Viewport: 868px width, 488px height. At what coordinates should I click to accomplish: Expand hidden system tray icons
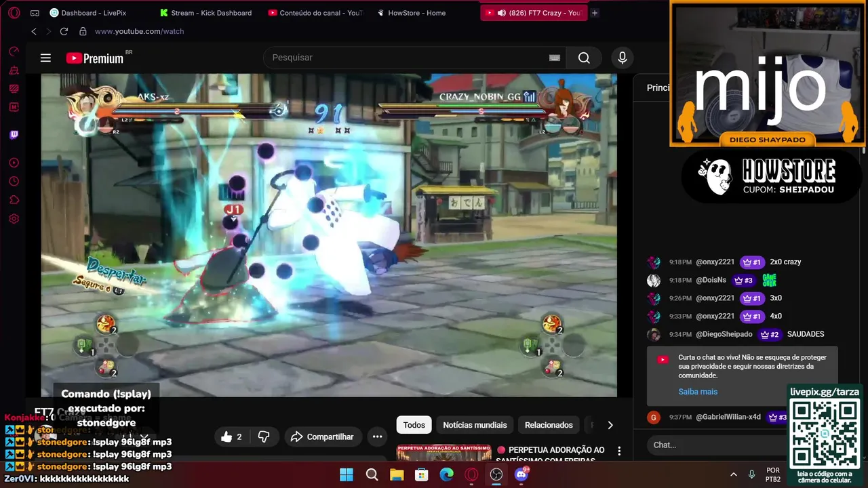(733, 474)
